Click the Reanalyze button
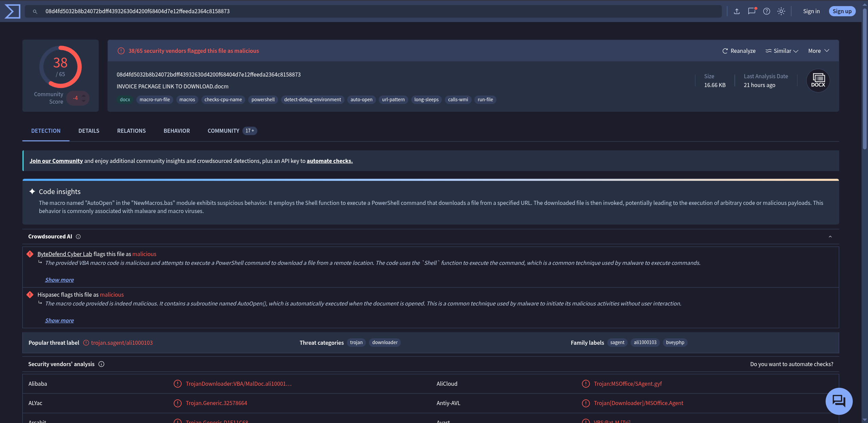The image size is (868, 423). pos(739,51)
